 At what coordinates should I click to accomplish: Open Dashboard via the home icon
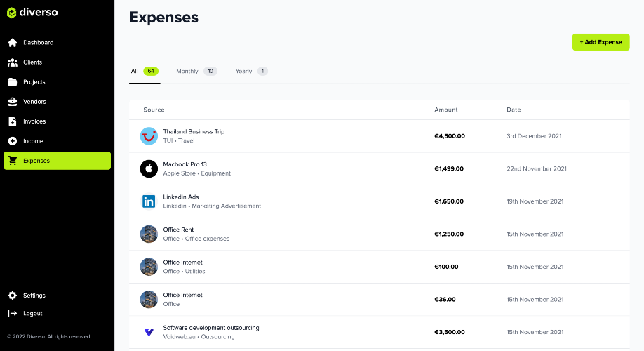pyautogui.click(x=13, y=43)
